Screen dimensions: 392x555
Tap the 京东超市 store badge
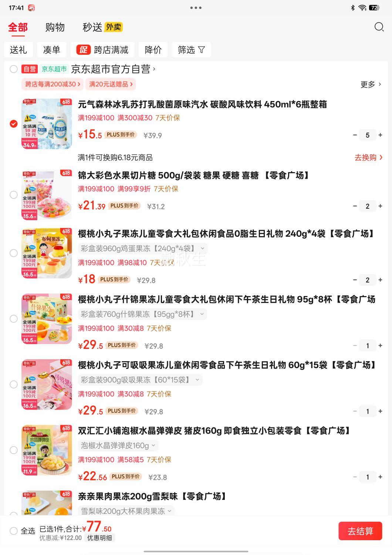click(54, 69)
